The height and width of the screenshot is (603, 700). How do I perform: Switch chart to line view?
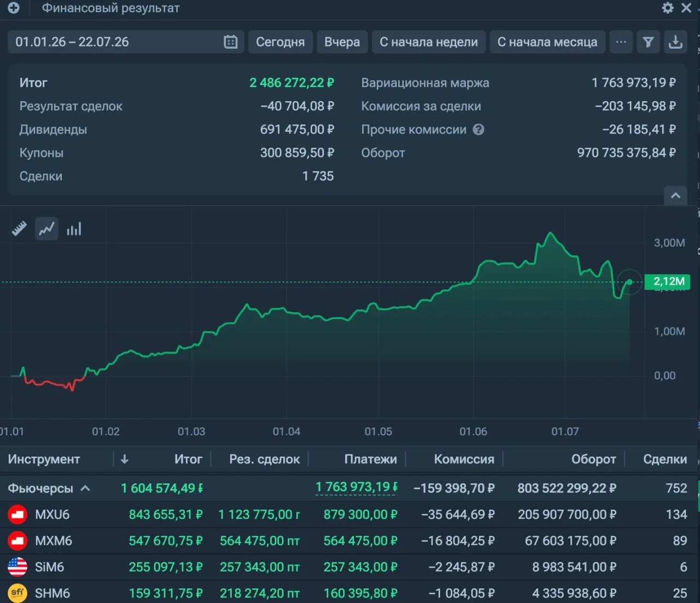46,229
